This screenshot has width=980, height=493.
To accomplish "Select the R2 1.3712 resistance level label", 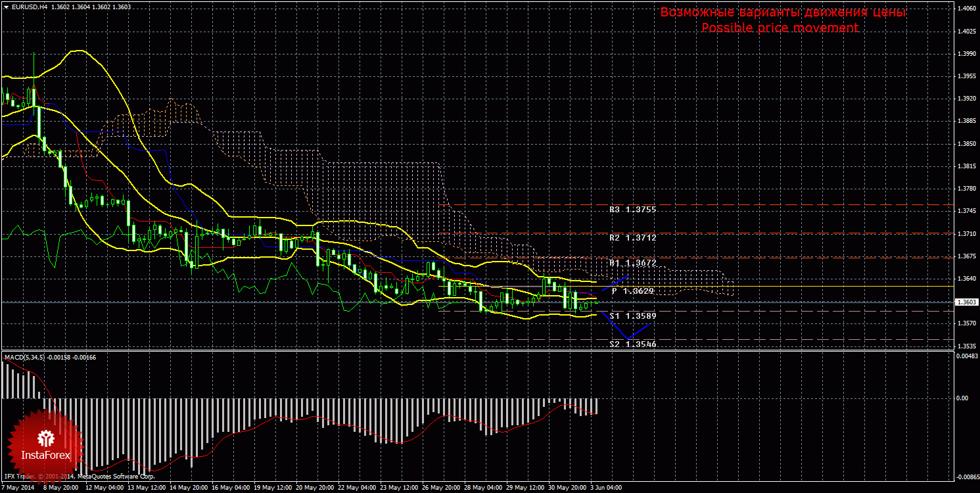I will click(x=632, y=237).
